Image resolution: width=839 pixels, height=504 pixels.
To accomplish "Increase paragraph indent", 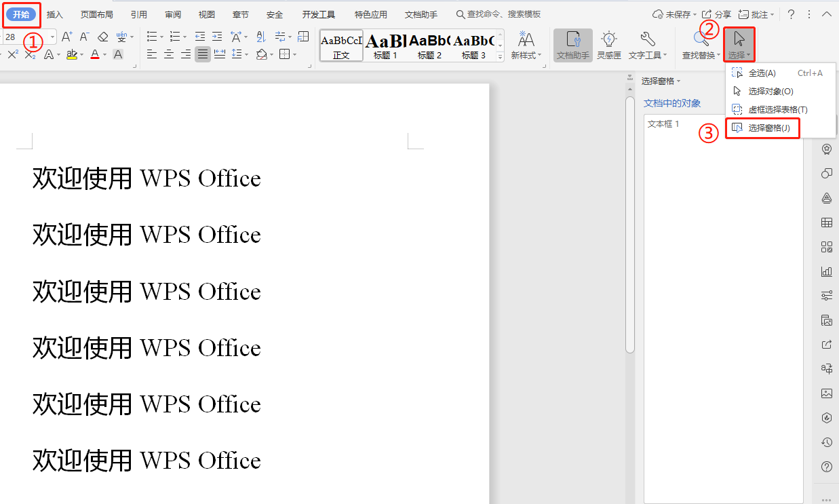I will point(218,37).
